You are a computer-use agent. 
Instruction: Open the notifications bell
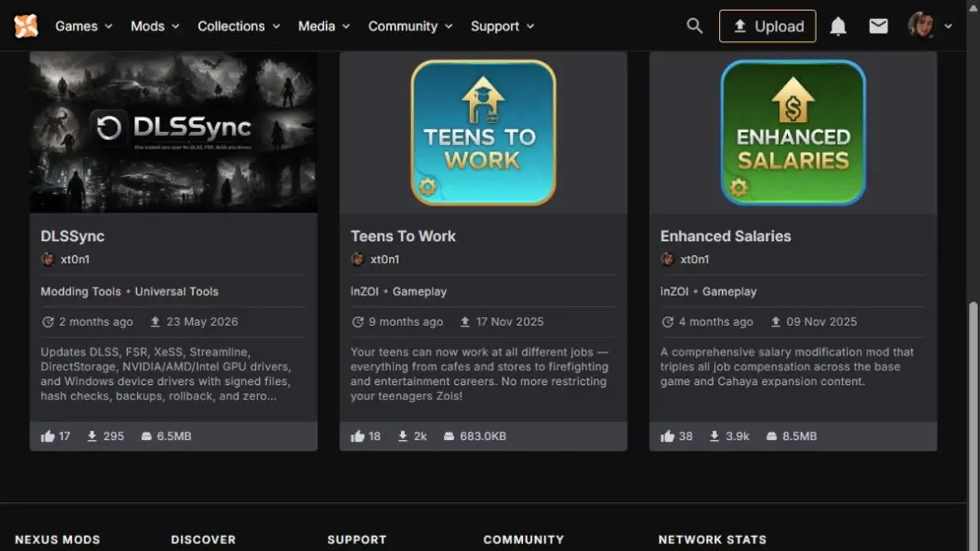838,26
